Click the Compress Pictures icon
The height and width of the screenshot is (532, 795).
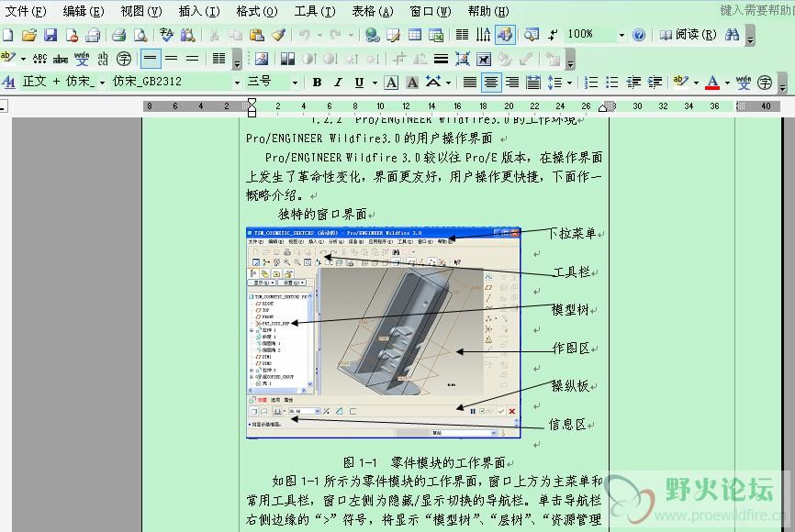(x=463, y=59)
